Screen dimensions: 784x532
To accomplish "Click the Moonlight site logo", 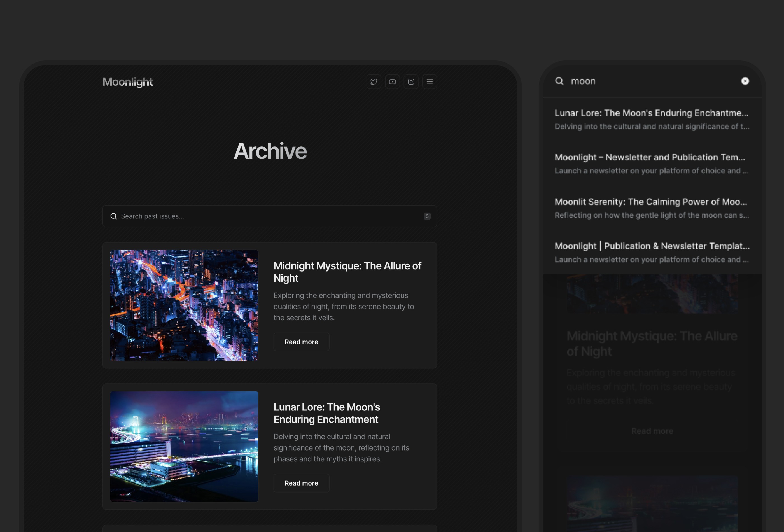I will click(127, 82).
